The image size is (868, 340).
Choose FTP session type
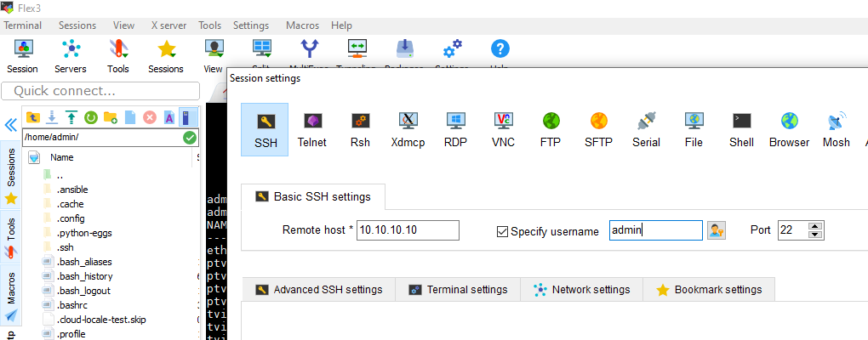tap(551, 129)
